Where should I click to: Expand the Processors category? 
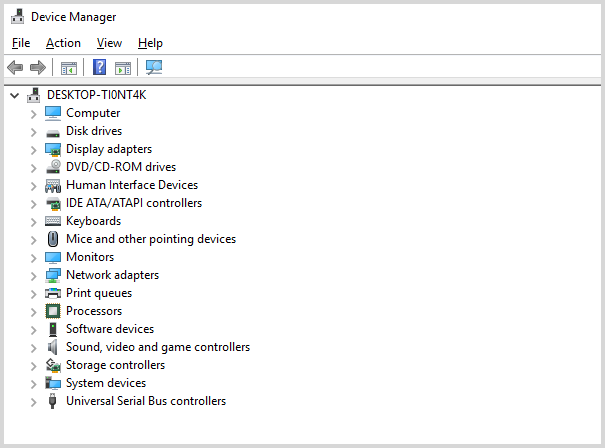[34, 312]
